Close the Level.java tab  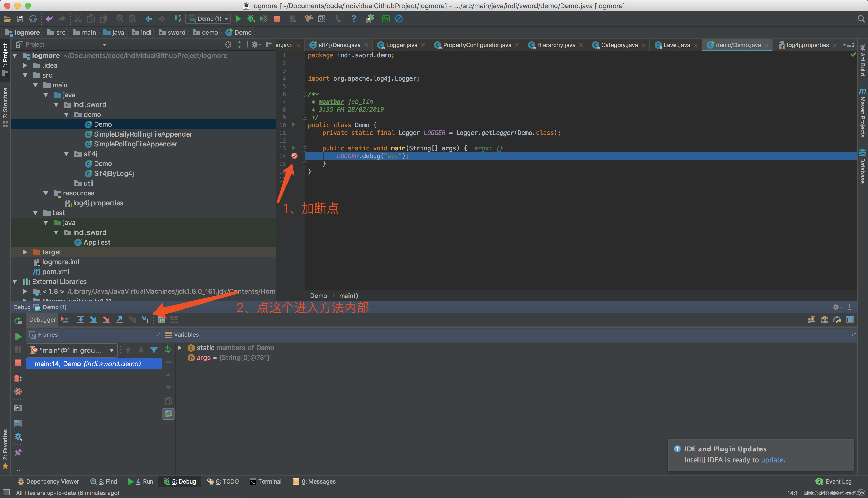pos(695,45)
